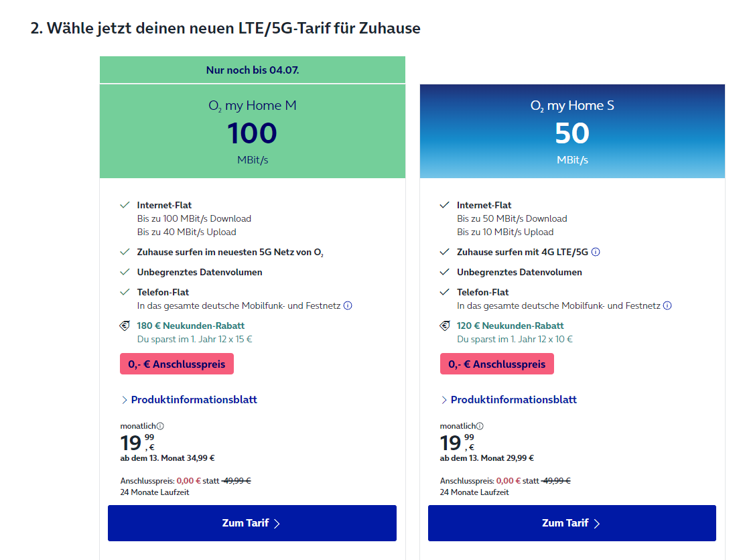Click price tag icon beside 180 € Neukunden-Rabatt

[125, 326]
